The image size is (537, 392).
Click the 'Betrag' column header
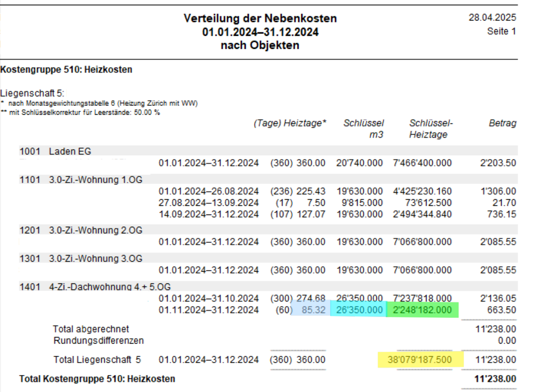tap(503, 123)
